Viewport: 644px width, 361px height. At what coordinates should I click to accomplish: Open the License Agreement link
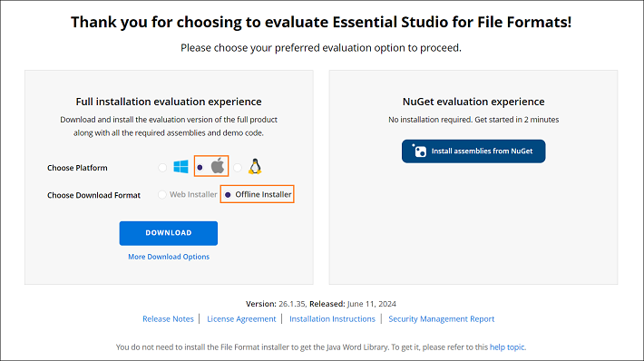point(241,319)
